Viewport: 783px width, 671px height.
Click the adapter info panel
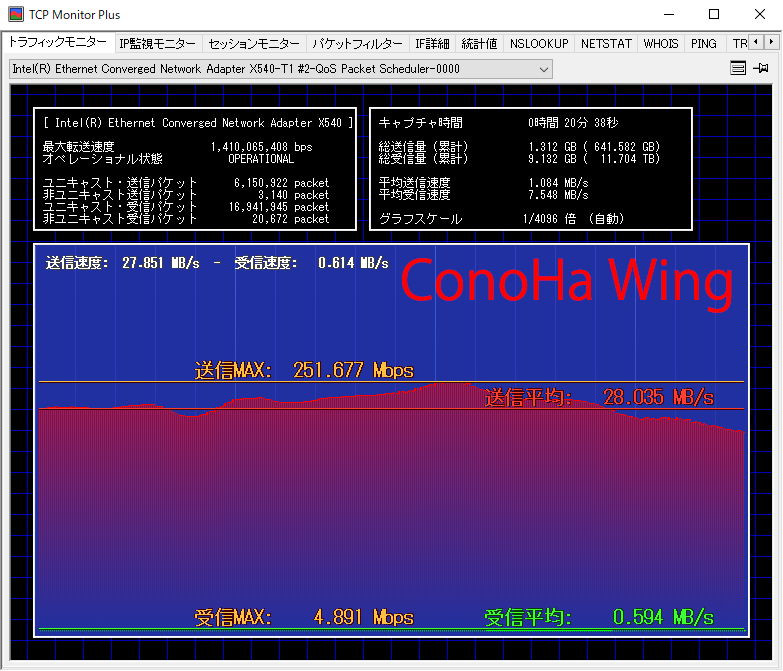coord(195,170)
